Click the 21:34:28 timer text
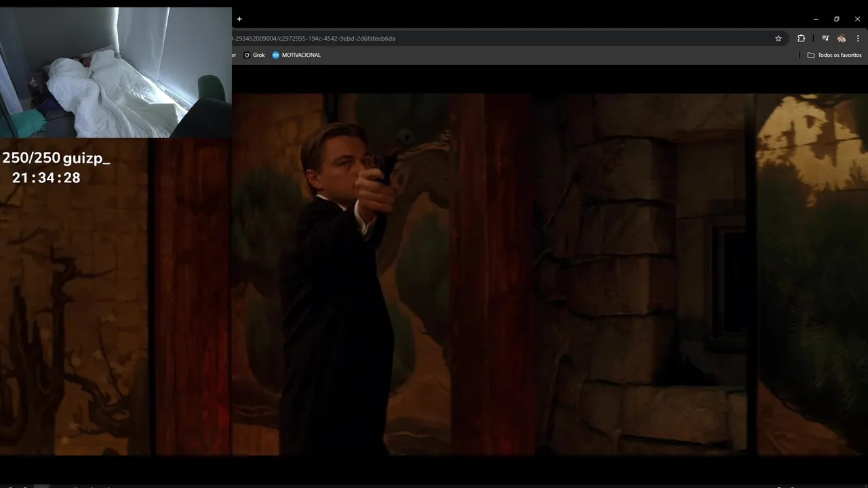Image resolution: width=868 pixels, height=488 pixels. (46, 178)
